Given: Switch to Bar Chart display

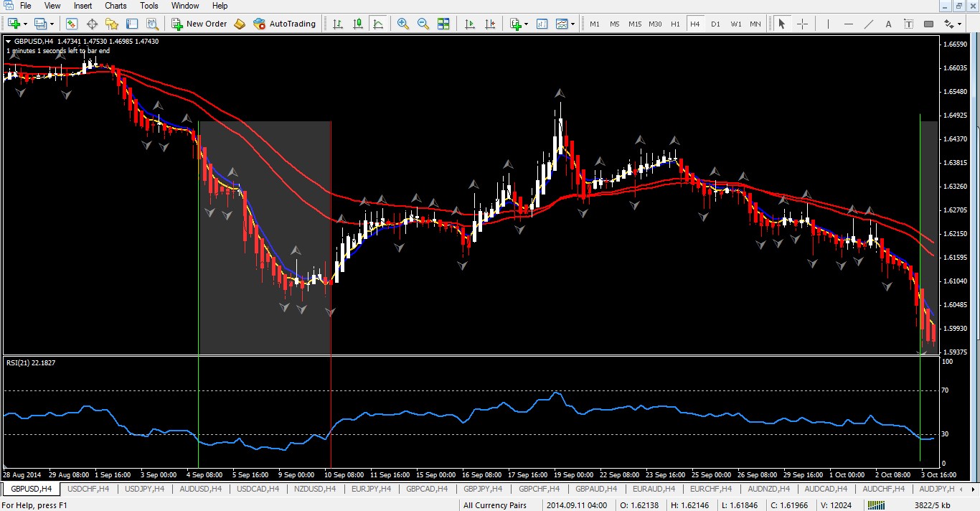Looking at the screenshot, I should tap(338, 24).
